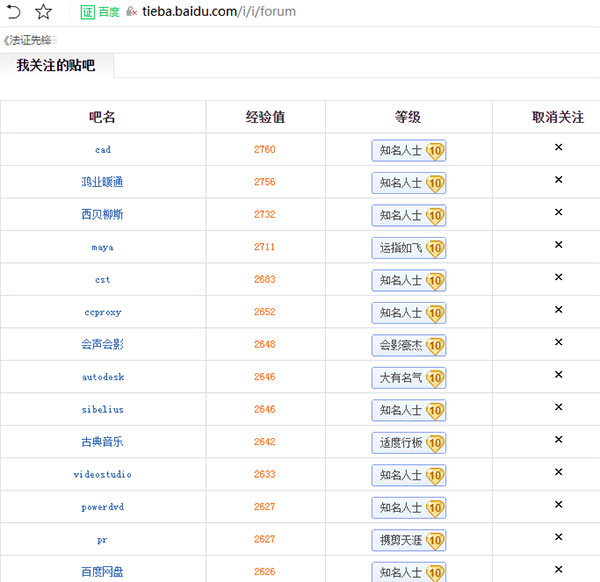The width and height of the screenshot is (600, 582).
Task: Open the 百度网盘 forum link
Action: coord(102,572)
